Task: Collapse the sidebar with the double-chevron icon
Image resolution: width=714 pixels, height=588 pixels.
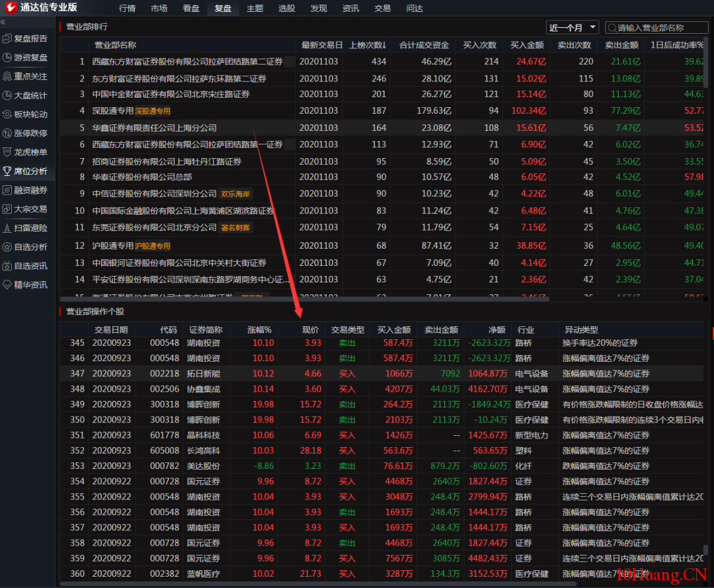Action: (3, 22)
